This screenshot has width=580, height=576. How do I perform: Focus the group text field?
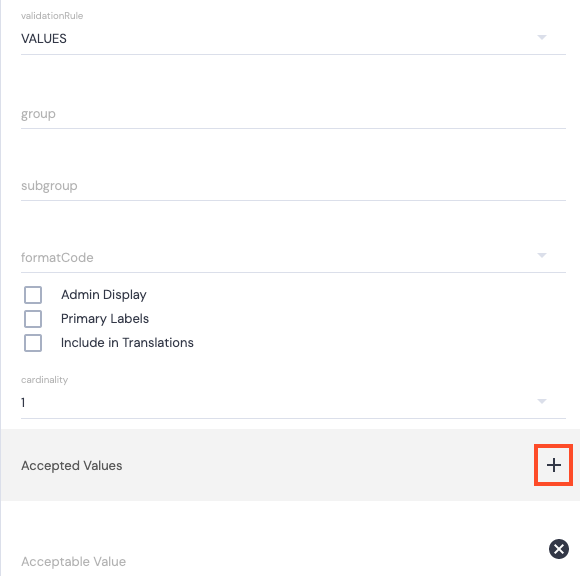pyautogui.click(x=293, y=114)
